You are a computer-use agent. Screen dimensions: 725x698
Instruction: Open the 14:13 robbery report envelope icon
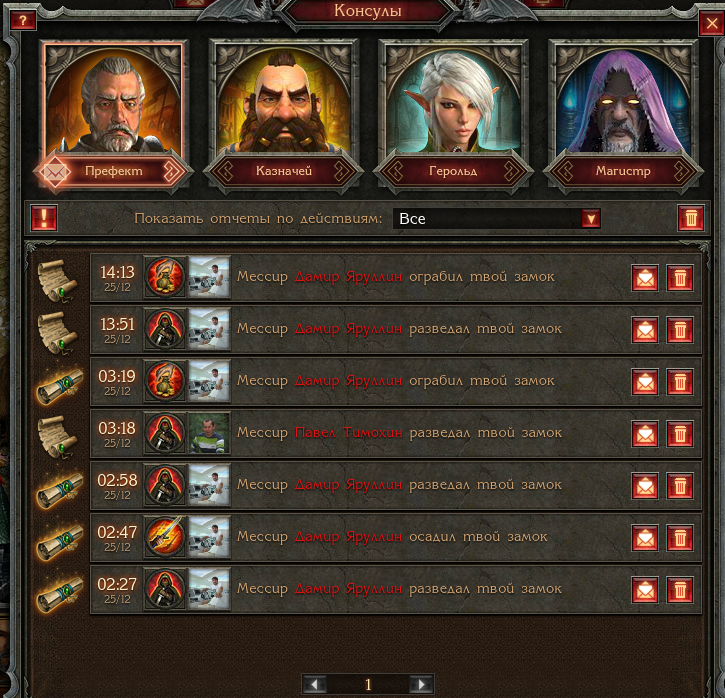tap(645, 278)
